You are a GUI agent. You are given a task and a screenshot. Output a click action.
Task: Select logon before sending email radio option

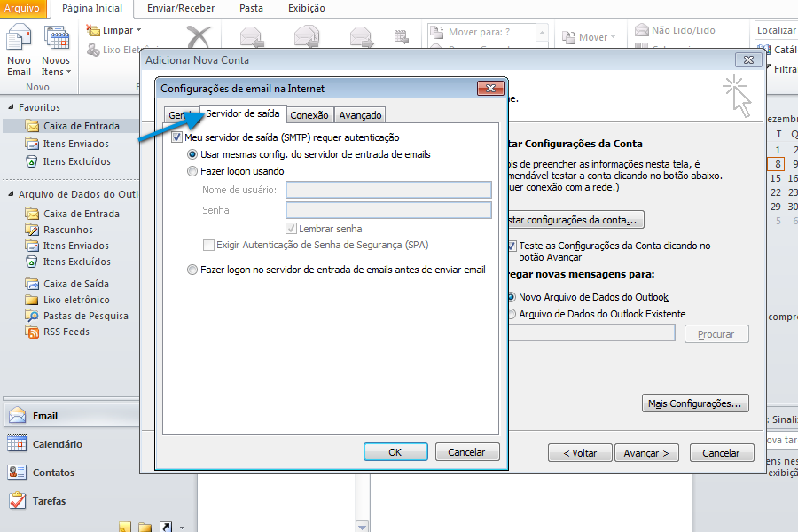(192, 270)
